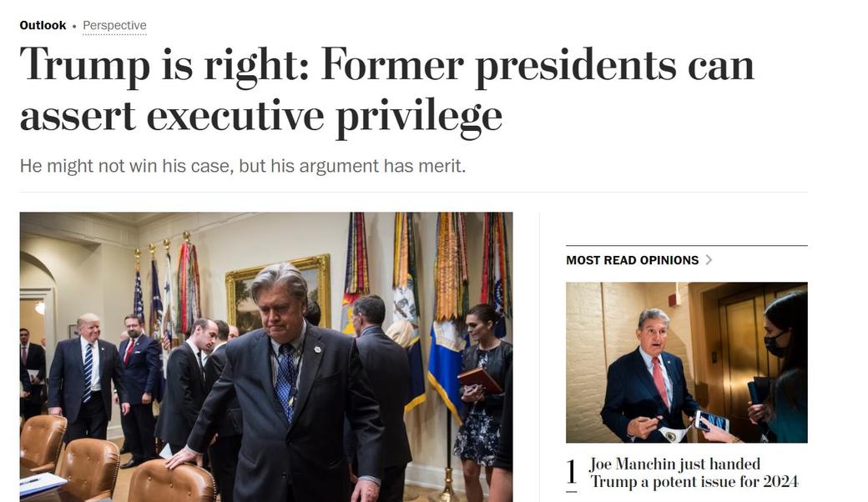This screenshot has height=502, width=868.
Task: Click the chevron arrow beside Most Read Opinions
Action: click(x=709, y=259)
